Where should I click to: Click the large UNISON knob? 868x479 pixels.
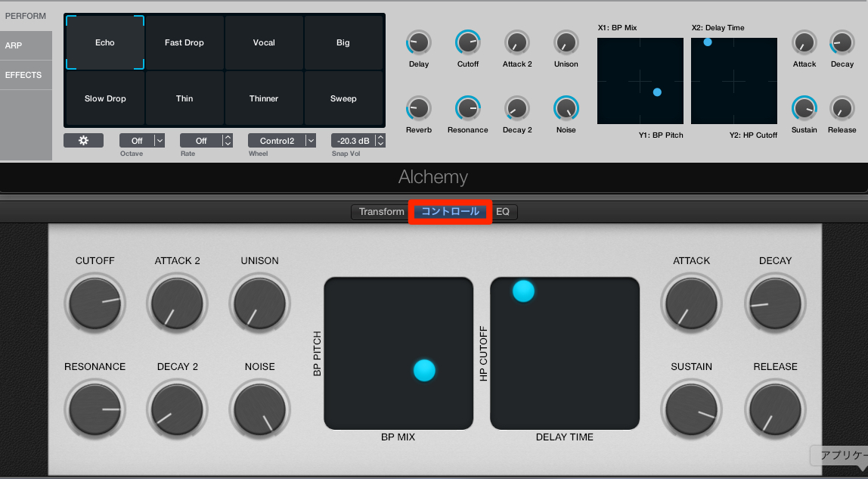coord(259,304)
